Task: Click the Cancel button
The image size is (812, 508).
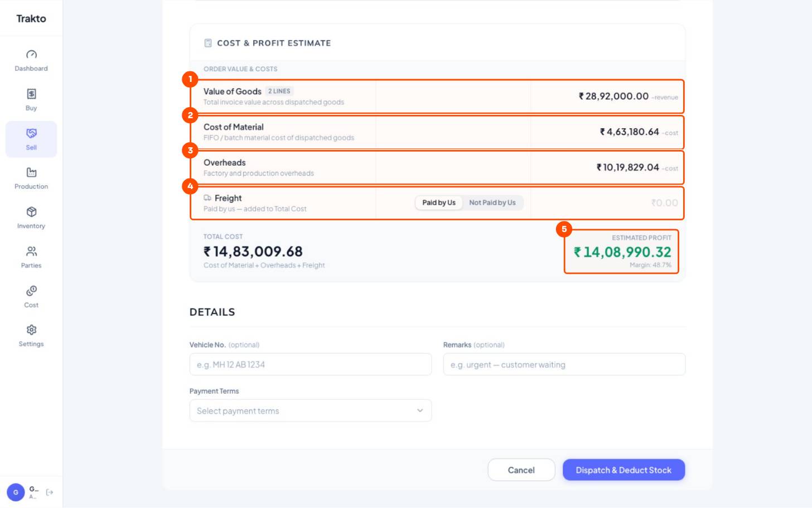Action: click(x=521, y=470)
